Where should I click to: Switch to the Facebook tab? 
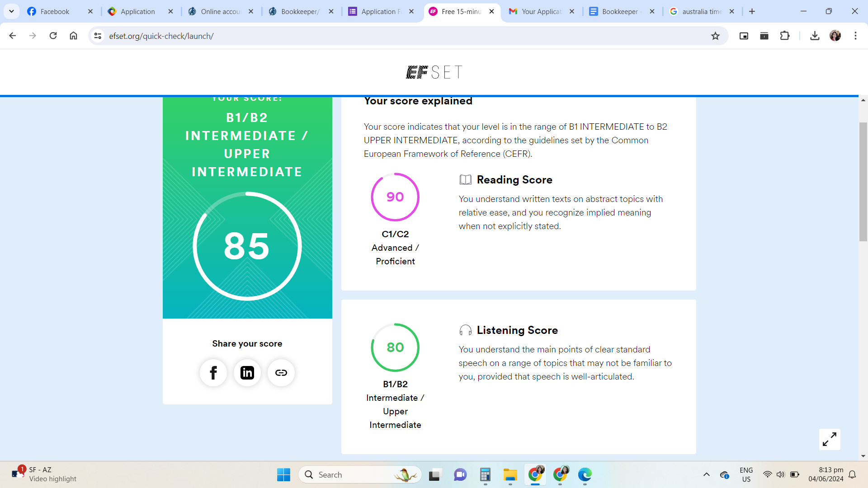click(x=54, y=11)
